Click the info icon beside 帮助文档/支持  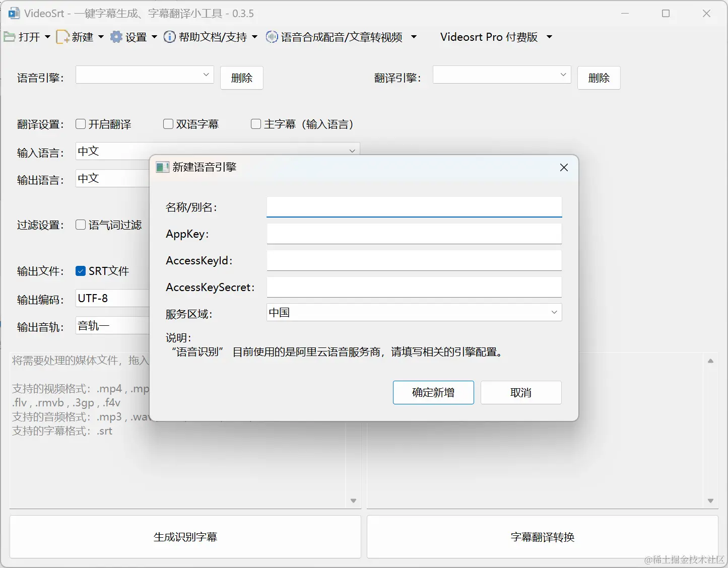tap(170, 37)
